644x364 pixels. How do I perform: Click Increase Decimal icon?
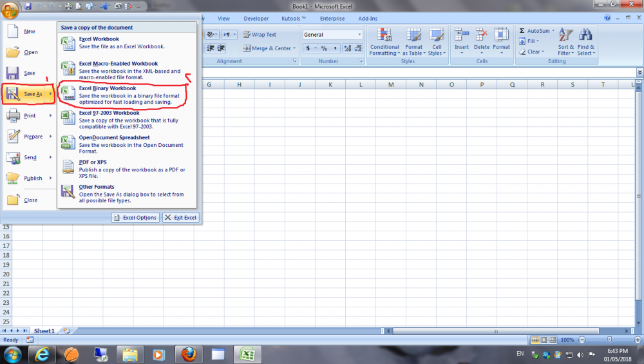click(x=348, y=48)
